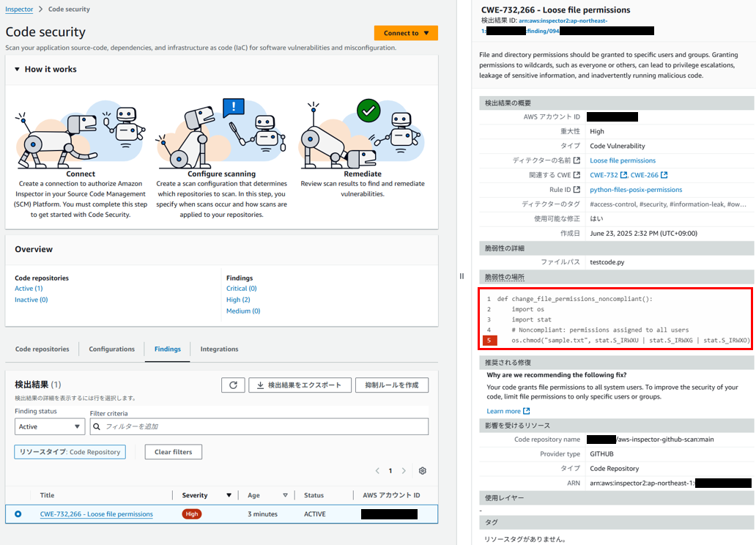Screen dimensions: 756x545
Task: Click the Title column header
Action: click(x=47, y=495)
